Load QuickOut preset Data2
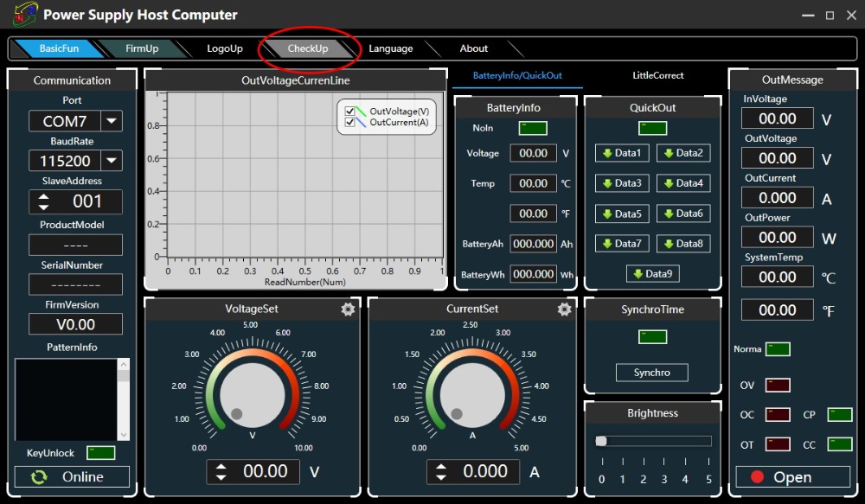Viewport: 865px width, 504px height. click(x=683, y=153)
